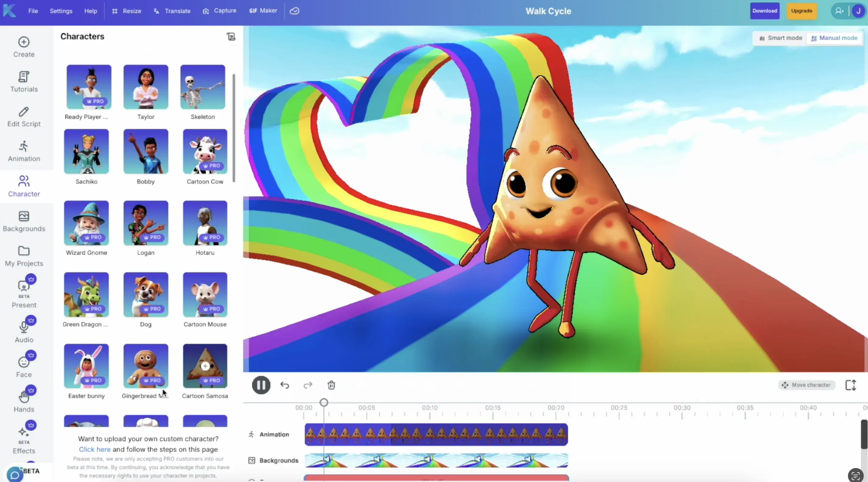Open the Tutorials section
The width and height of the screenshot is (868, 482).
point(24,82)
